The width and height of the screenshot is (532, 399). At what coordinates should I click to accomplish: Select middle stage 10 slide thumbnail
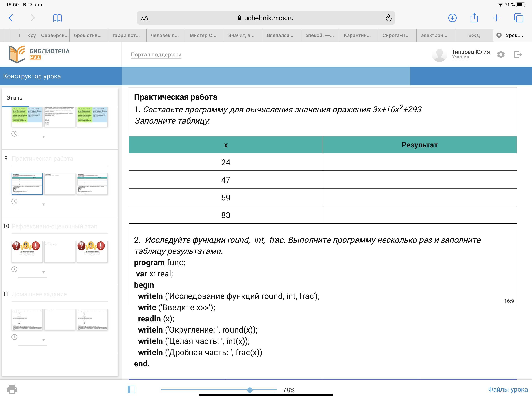coord(60,252)
